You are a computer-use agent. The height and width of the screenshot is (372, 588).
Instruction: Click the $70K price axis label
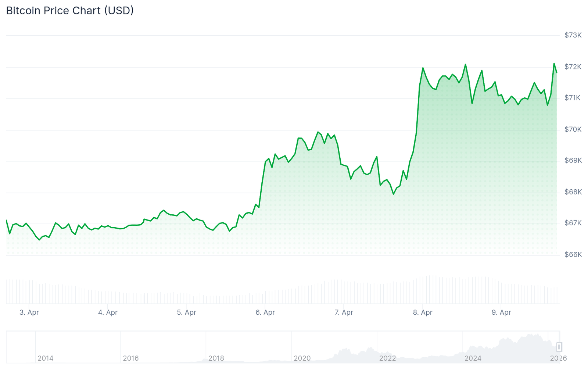573,129
